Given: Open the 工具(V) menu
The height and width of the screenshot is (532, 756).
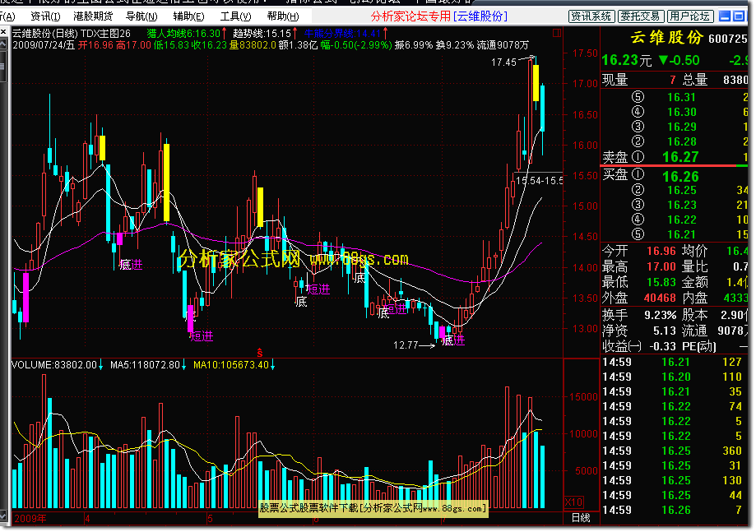Looking at the screenshot, I should point(236,16).
